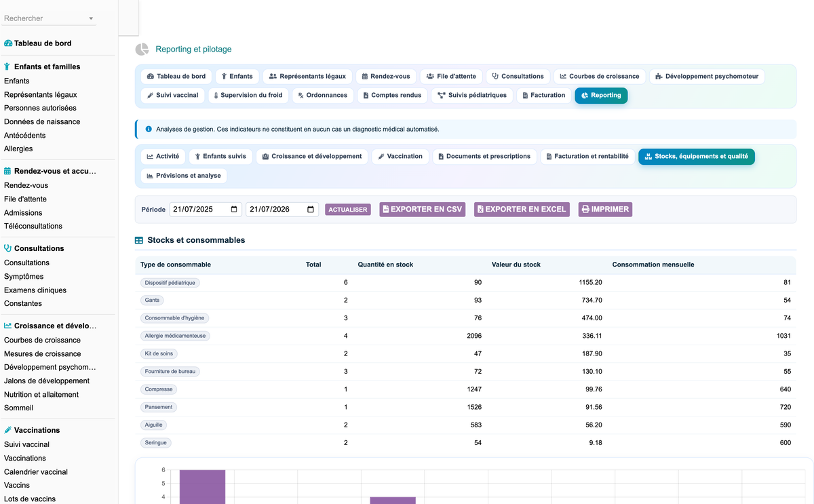Click the Enfants et familles child icon
Image resolution: width=814 pixels, height=504 pixels.
pos(7,66)
